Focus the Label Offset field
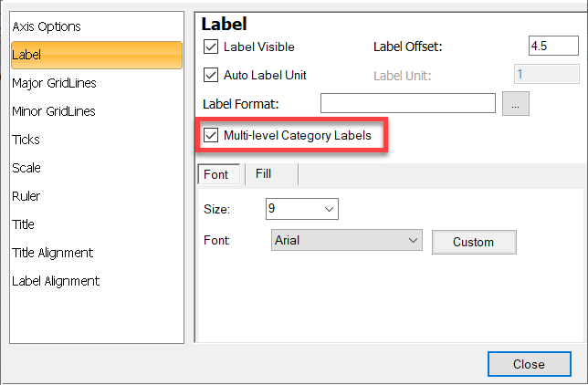Image resolution: width=588 pixels, height=385 pixels. pos(553,46)
